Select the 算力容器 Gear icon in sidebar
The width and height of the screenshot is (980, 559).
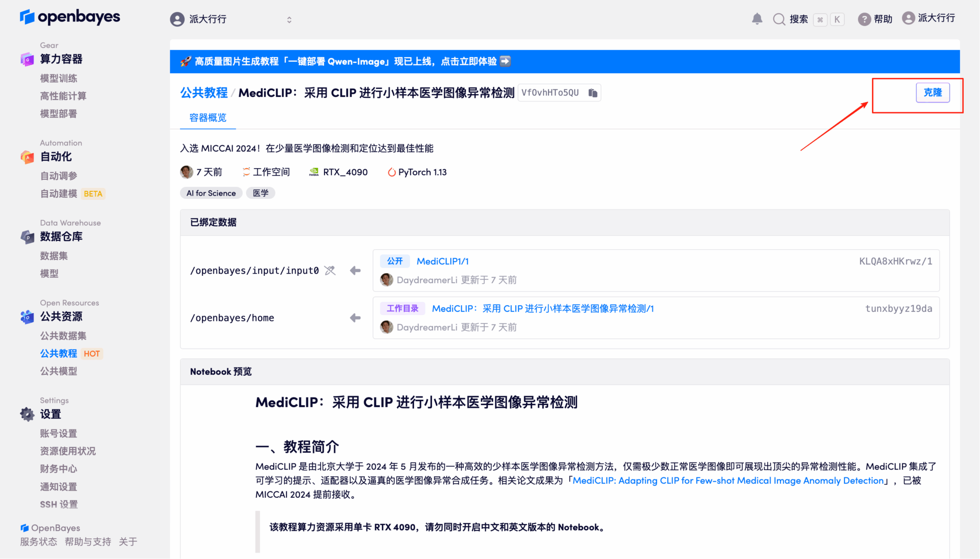coord(27,59)
